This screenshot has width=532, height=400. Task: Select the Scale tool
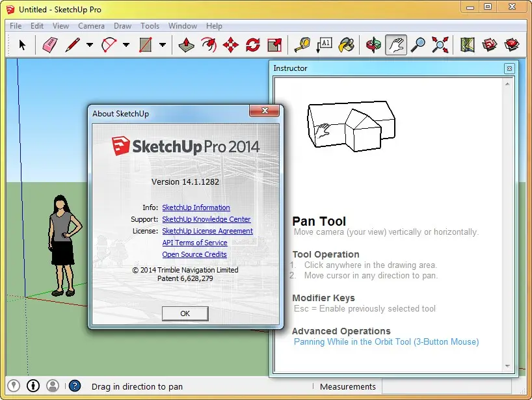pos(274,45)
